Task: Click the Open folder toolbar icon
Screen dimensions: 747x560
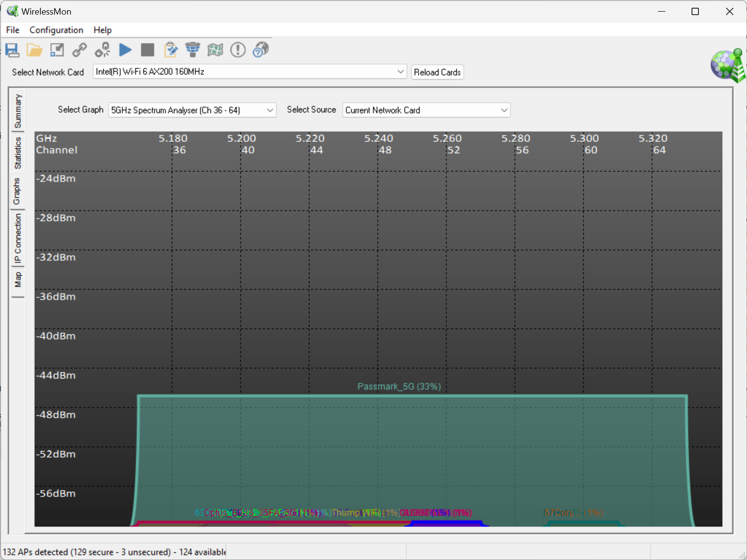Action: pyautogui.click(x=35, y=50)
